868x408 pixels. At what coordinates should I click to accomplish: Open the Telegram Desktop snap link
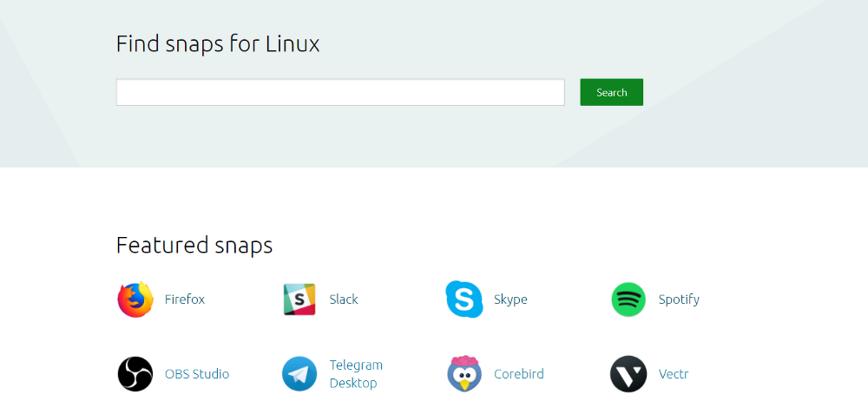[356, 374]
